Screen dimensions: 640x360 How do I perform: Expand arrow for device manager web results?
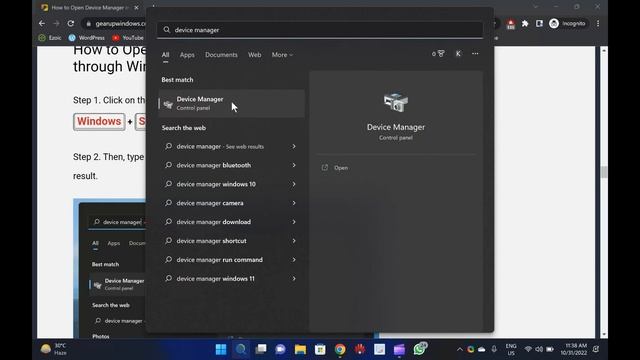pyautogui.click(x=294, y=146)
